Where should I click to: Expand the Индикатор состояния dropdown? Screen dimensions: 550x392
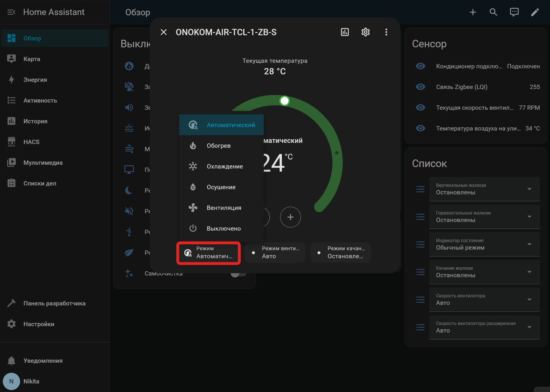484,244
